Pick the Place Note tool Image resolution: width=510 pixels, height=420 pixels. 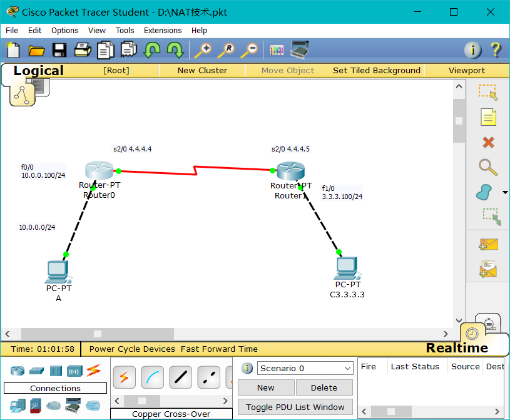[x=488, y=117]
